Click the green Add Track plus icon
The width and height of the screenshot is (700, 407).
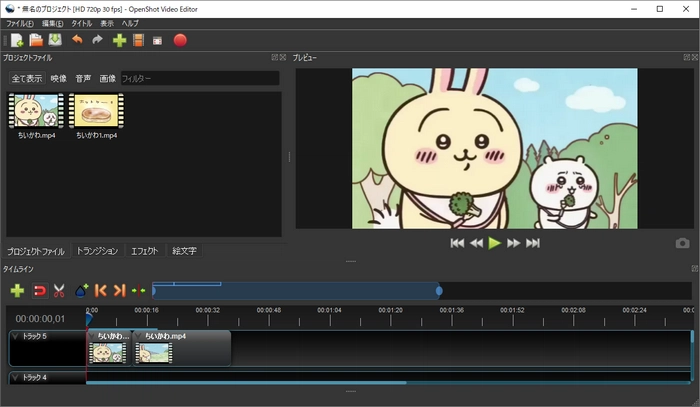[17, 290]
